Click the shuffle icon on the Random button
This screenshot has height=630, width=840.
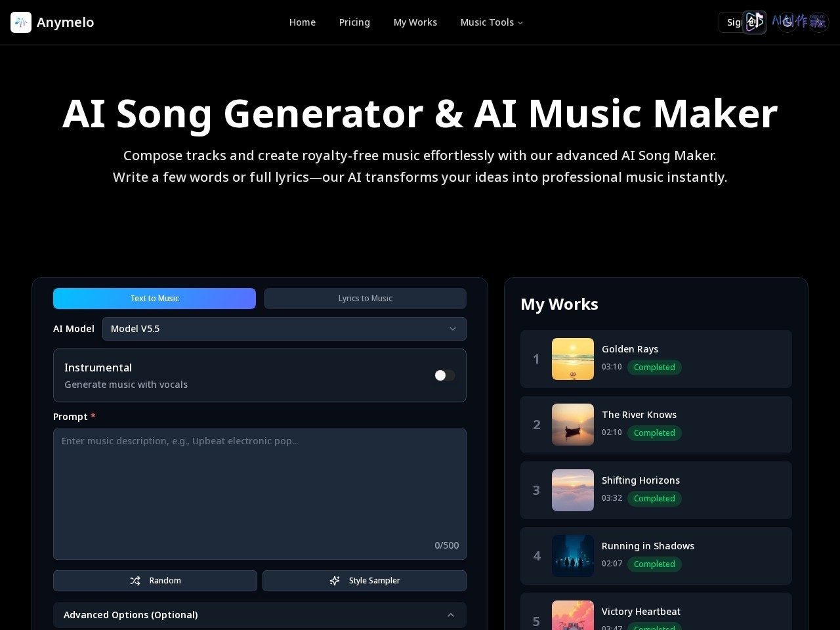click(x=135, y=581)
